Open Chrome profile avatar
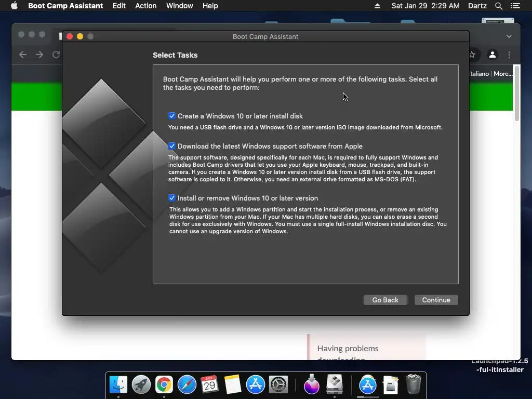 click(493, 55)
